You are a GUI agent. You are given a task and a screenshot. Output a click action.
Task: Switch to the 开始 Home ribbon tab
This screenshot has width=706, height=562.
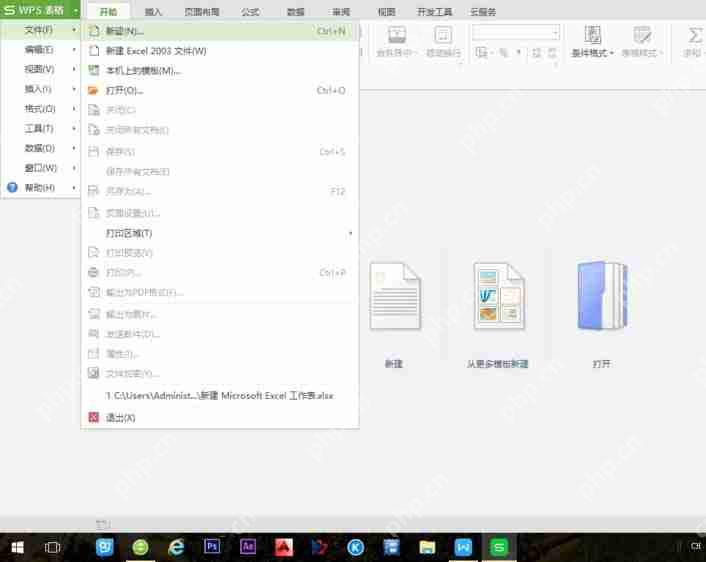tap(108, 11)
